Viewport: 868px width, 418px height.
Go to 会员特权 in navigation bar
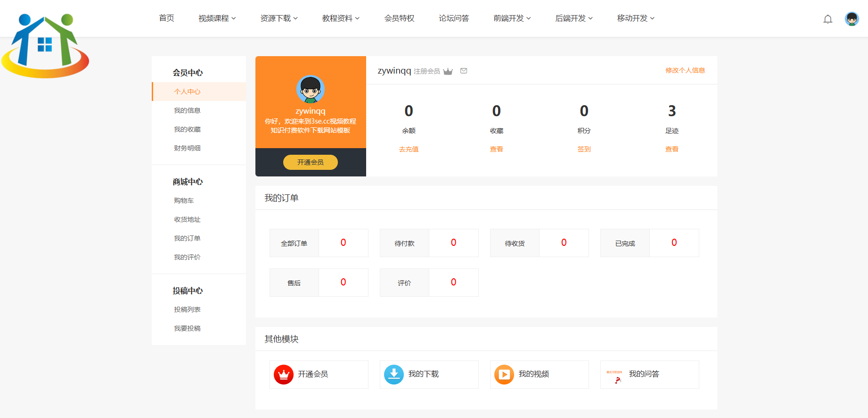[x=399, y=18]
